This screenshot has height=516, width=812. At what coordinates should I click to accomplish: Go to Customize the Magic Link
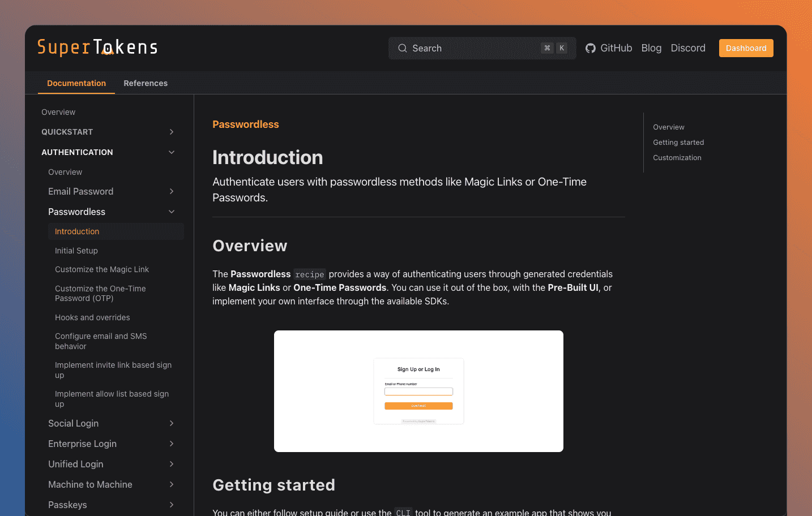[x=102, y=269]
